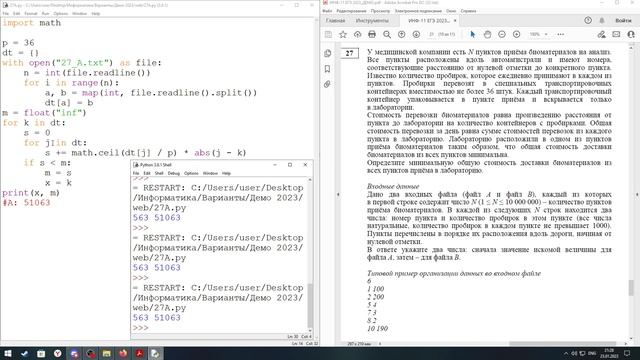Image resolution: width=640 pixels, height=360 pixels.
Task: Click the Acrobat page number field
Action: click(431, 35)
